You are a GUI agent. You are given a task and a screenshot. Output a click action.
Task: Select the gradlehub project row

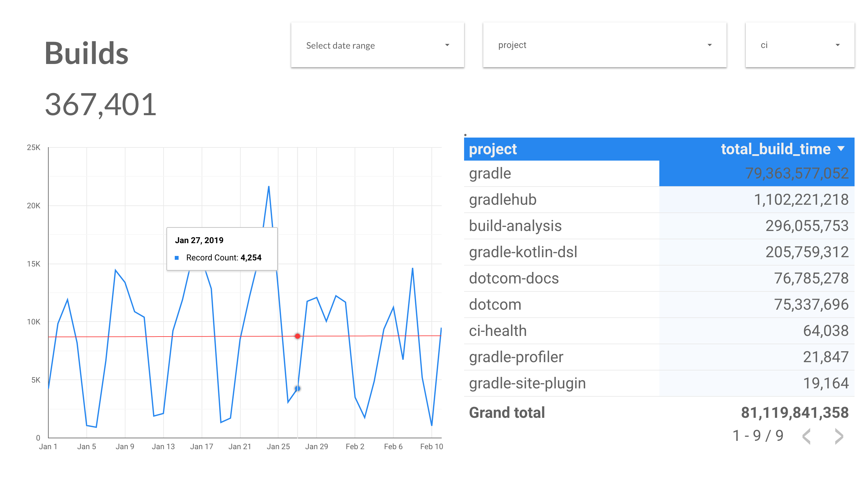659,200
